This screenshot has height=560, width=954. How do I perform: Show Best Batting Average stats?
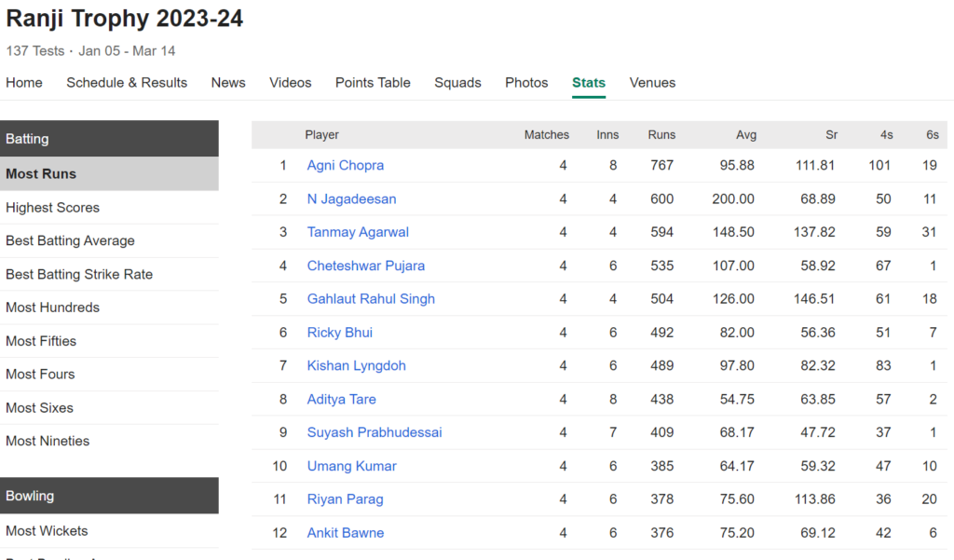[110, 241]
